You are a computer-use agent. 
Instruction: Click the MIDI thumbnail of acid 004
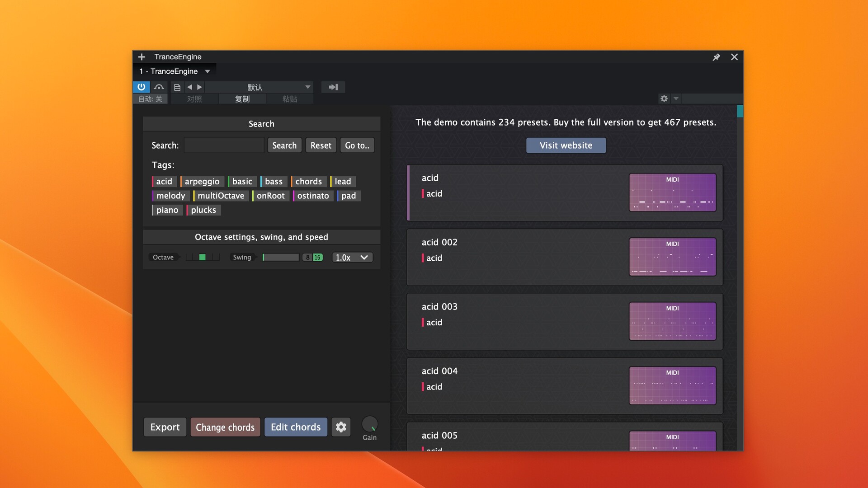(x=673, y=386)
